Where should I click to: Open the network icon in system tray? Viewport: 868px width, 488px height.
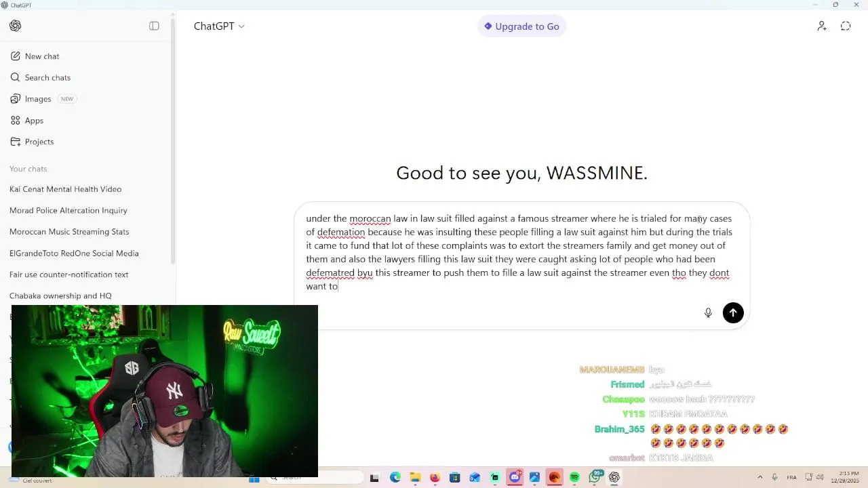pos(808,478)
